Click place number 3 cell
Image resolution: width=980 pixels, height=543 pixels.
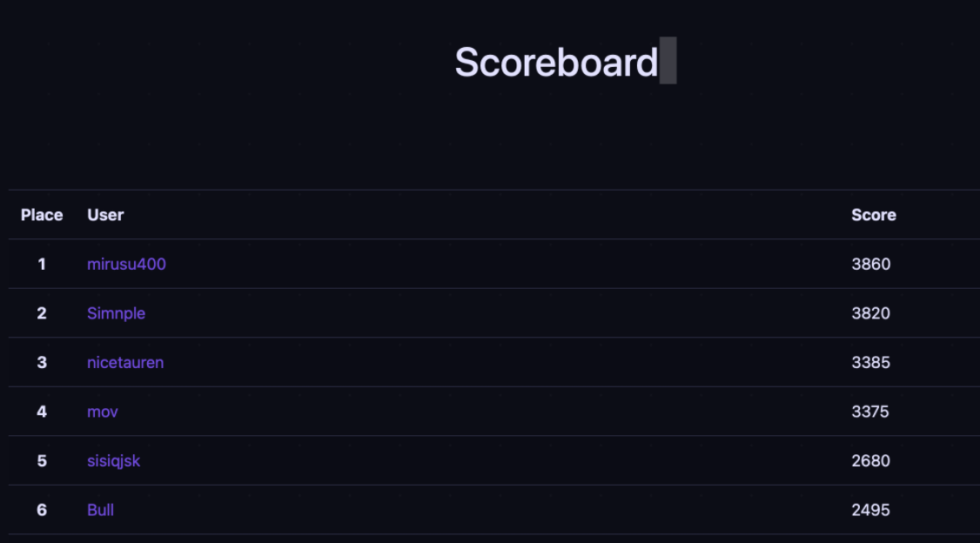tap(42, 362)
